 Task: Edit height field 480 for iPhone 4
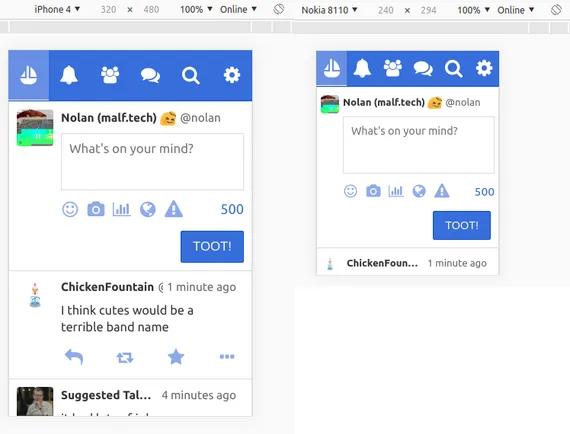pos(151,9)
